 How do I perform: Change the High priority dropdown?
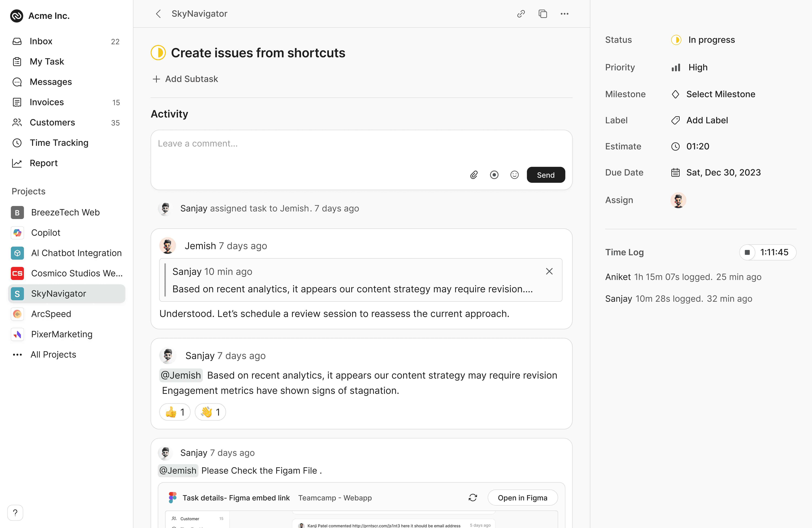pyautogui.click(x=697, y=67)
